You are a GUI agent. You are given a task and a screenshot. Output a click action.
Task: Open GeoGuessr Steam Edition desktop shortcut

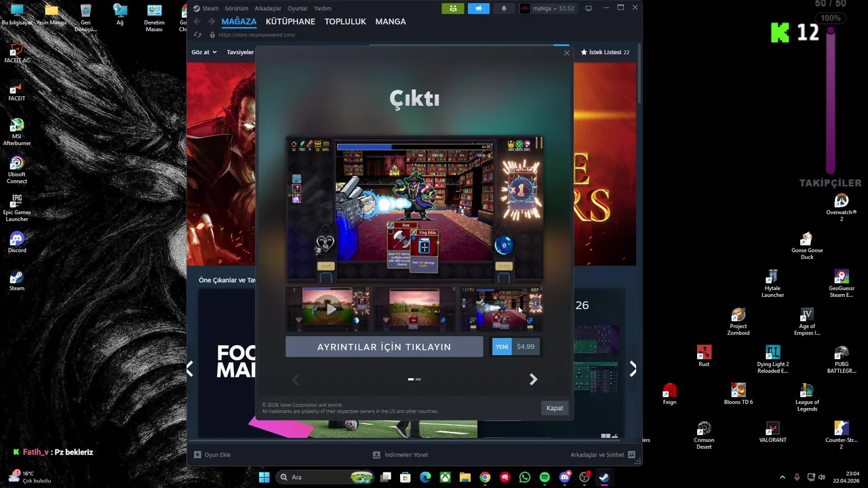tap(841, 283)
